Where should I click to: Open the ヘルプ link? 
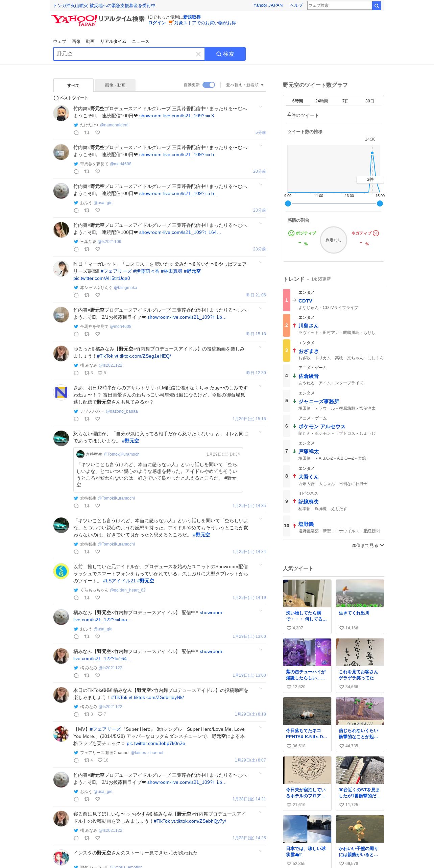[296, 5]
